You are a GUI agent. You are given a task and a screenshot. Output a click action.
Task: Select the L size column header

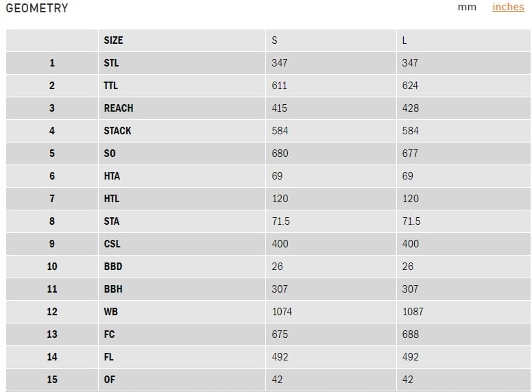(404, 40)
